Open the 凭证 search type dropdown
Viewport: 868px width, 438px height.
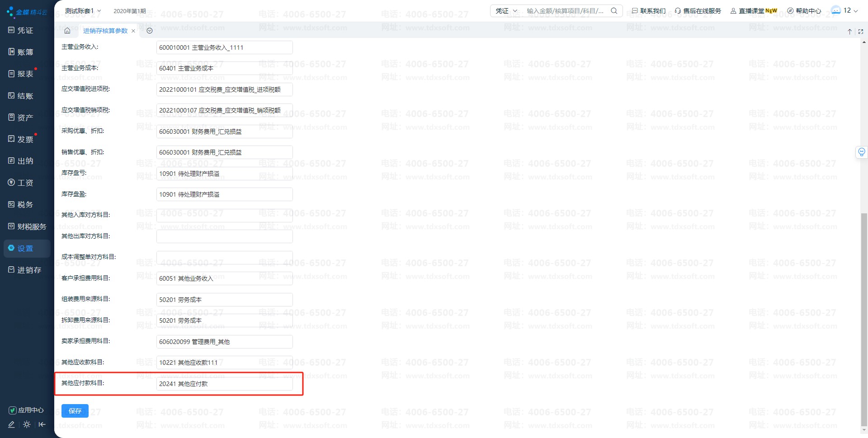point(506,11)
